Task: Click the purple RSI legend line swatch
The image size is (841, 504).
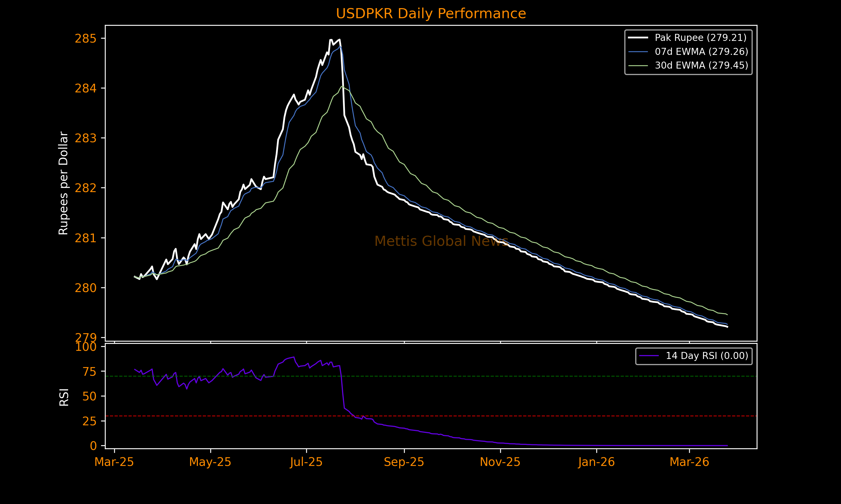Action: [x=649, y=356]
